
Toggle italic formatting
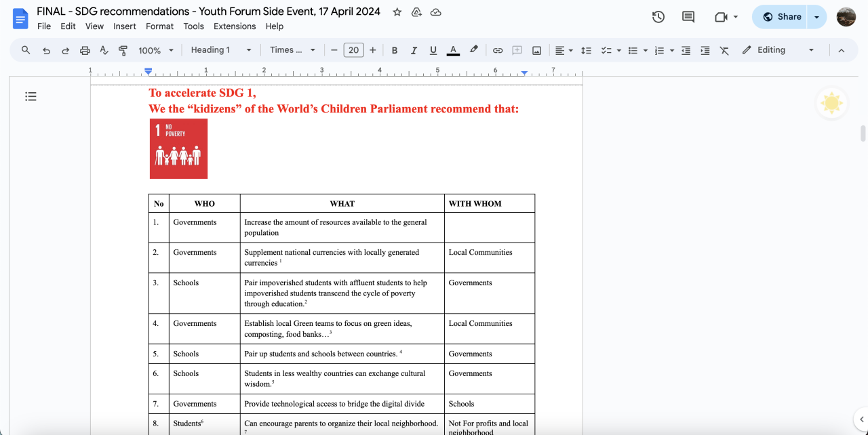[414, 50]
